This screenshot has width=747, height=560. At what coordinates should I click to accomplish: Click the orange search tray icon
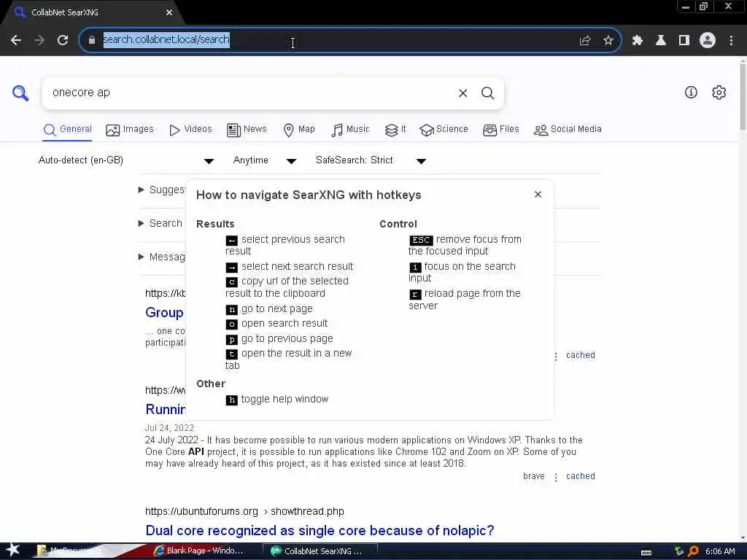[693, 551]
